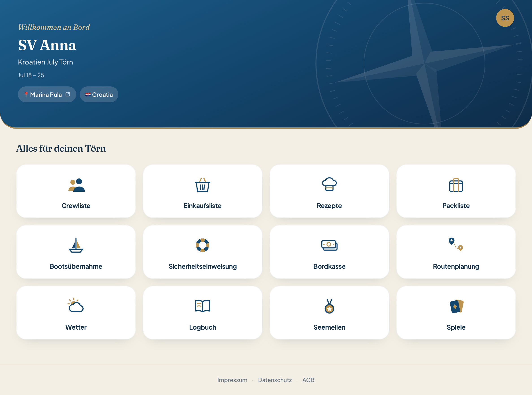532x395 pixels.
Task: Click the Alles für deinen Törn heading
Action: click(61, 148)
